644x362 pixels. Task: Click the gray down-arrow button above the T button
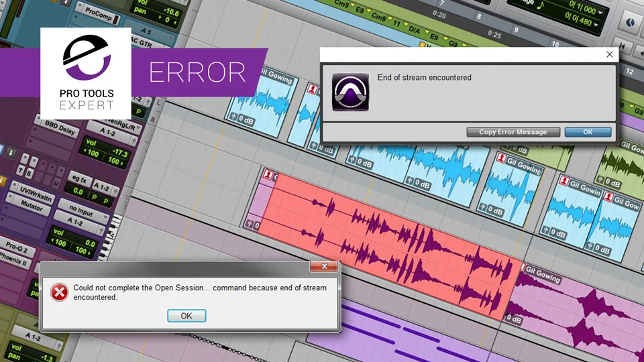coord(11,153)
